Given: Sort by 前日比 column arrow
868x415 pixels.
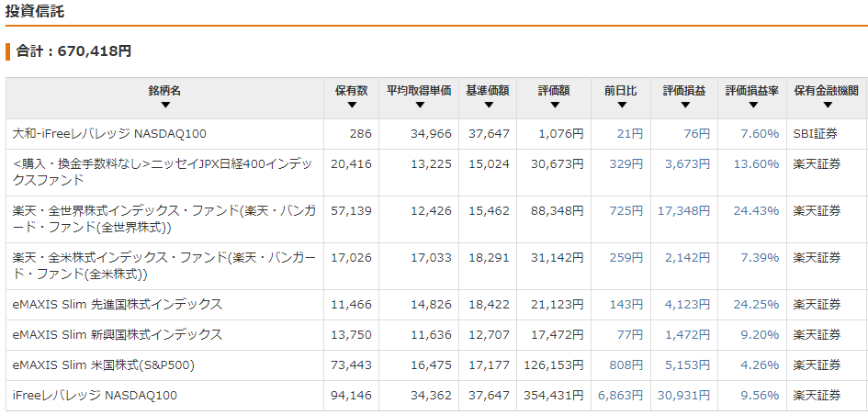Looking at the screenshot, I should (x=621, y=106).
